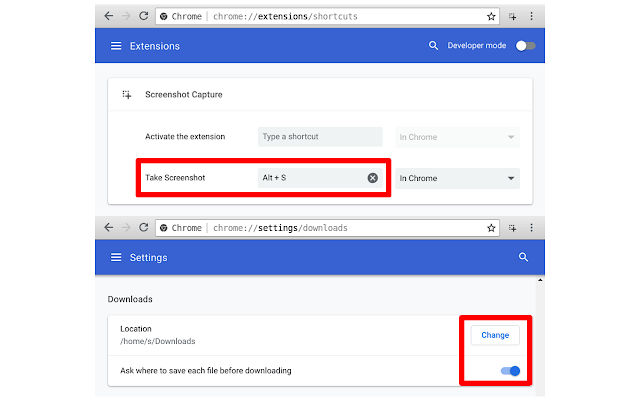Click the chrome://settings/downloads address bar
Image resolution: width=640 pixels, height=400 pixels.
click(330, 228)
